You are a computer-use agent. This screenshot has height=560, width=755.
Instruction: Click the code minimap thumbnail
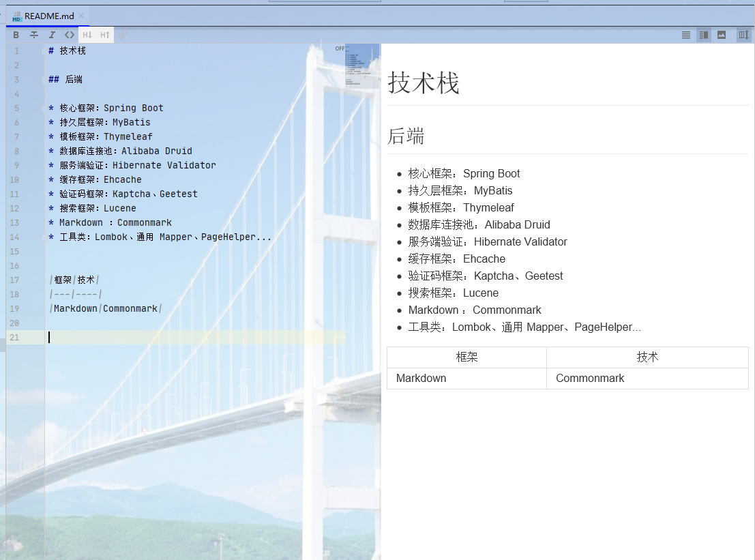tap(361, 65)
